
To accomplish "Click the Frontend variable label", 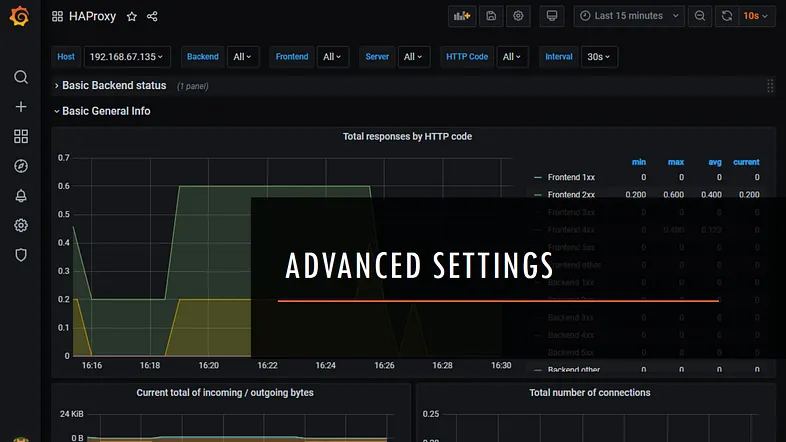I will coord(292,57).
